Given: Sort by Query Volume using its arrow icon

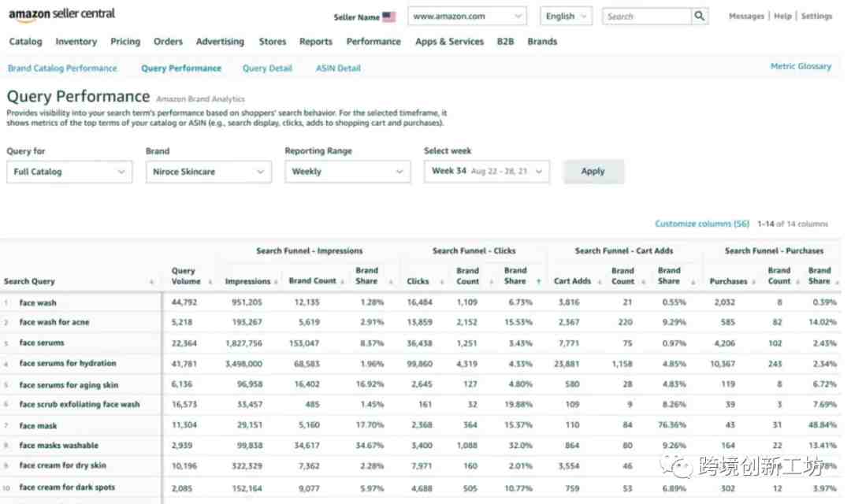Looking at the screenshot, I should click(210, 282).
